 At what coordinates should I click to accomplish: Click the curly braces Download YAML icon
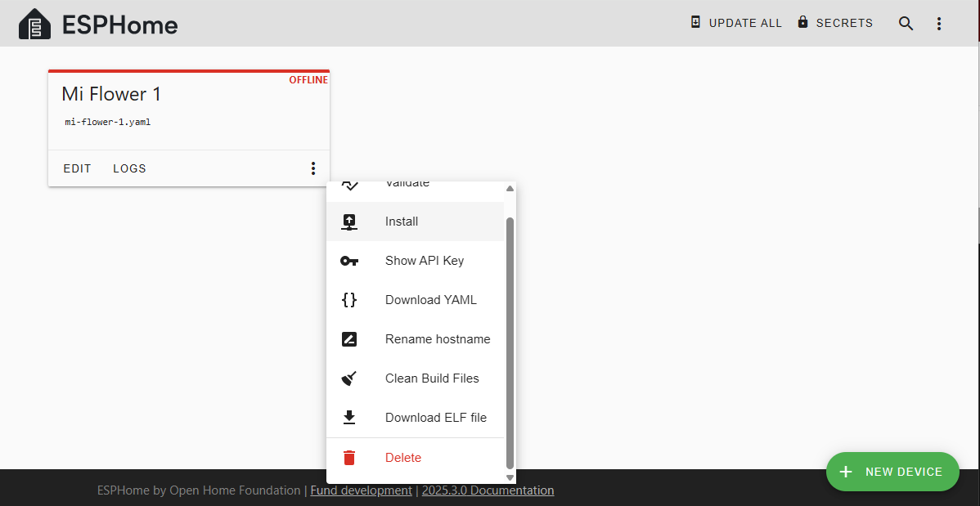pyautogui.click(x=349, y=300)
